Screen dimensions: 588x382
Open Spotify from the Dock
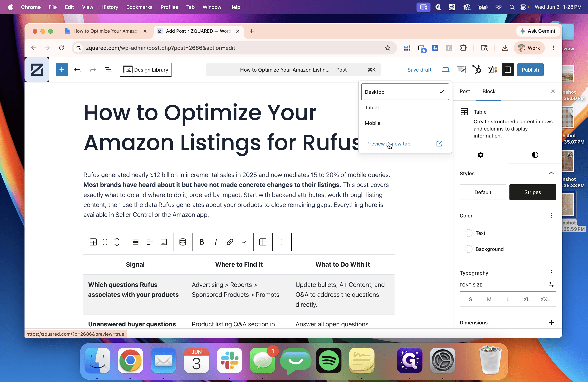pyautogui.click(x=329, y=360)
